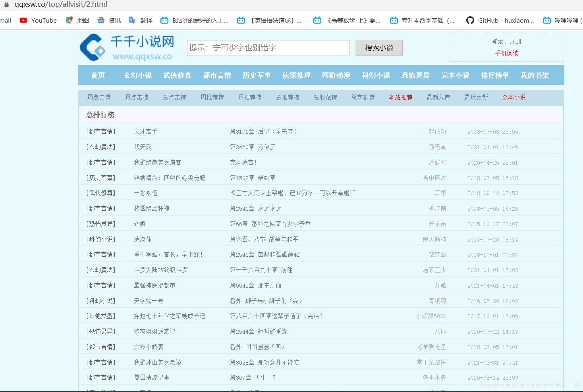Open chapter 第66章 番外之褚家有女字予乔
Image resolution: width=583 pixels, height=392 pixels.
click(270, 224)
